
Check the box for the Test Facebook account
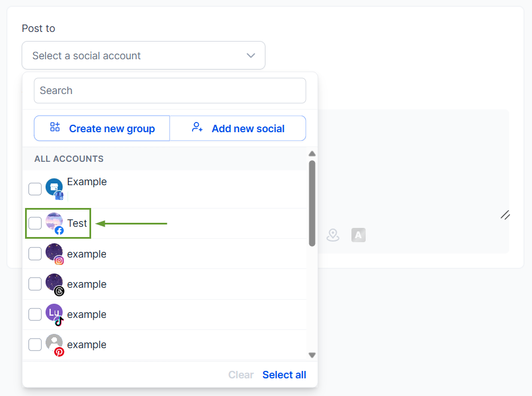pos(35,223)
